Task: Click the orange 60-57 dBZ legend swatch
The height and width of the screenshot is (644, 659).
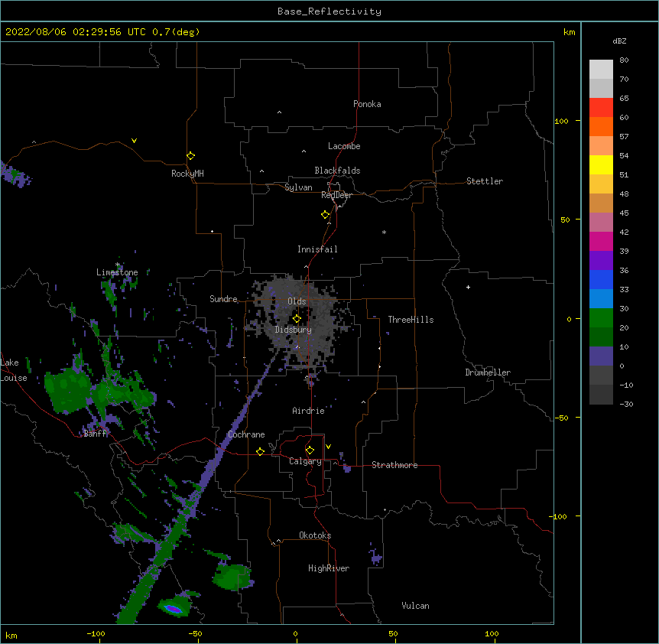Action: click(601, 126)
